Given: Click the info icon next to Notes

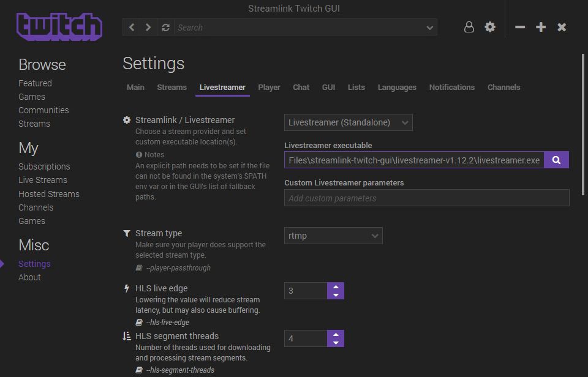Looking at the screenshot, I should [x=139, y=154].
